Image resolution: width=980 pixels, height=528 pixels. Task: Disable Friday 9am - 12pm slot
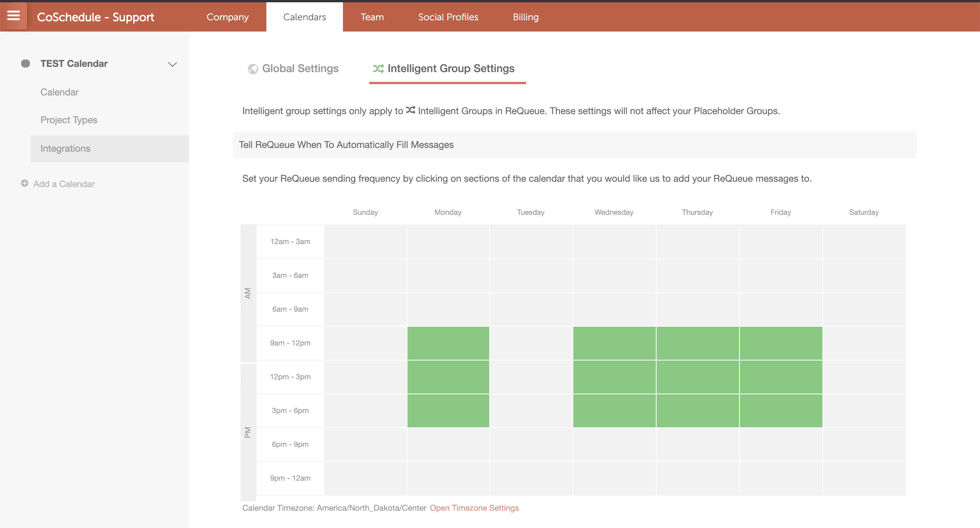781,343
